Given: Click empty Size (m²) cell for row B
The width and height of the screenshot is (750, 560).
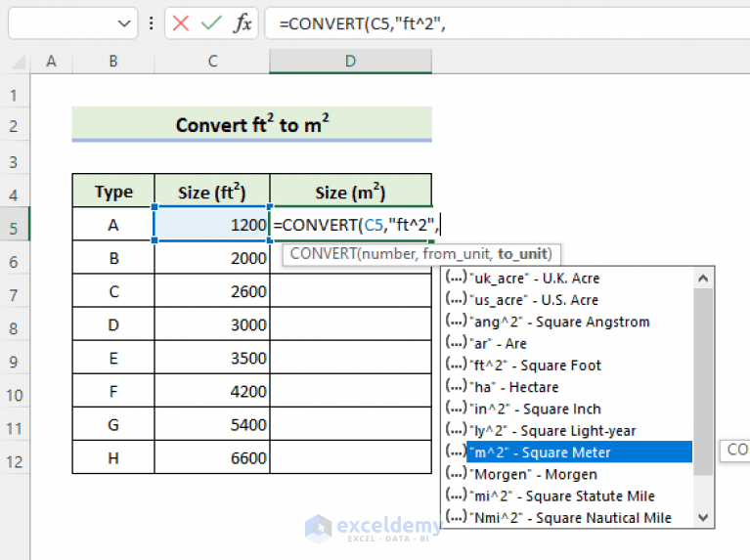Looking at the screenshot, I should pyautogui.click(x=351, y=258).
